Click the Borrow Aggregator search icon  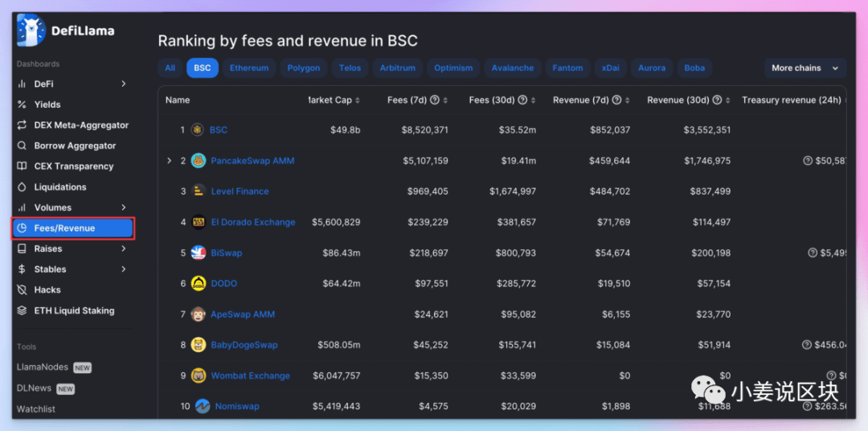[x=22, y=146]
